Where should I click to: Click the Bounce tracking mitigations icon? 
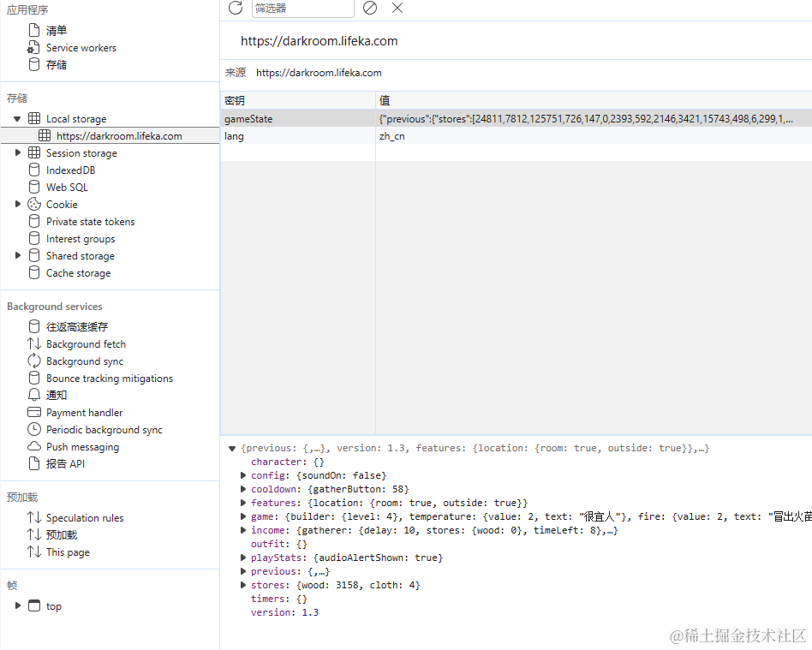coord(34,378)
